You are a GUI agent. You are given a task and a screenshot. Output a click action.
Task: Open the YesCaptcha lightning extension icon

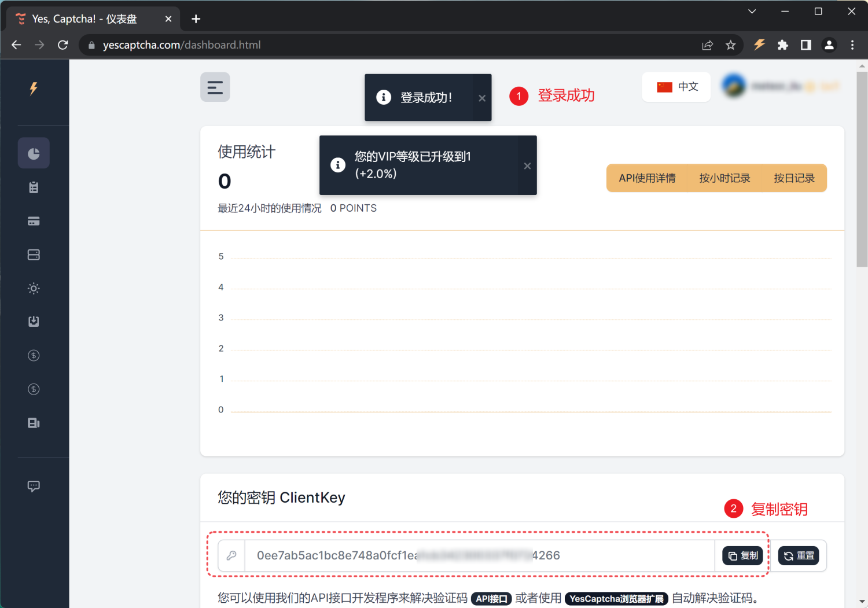pyautogui.click(x=759, y=45)
